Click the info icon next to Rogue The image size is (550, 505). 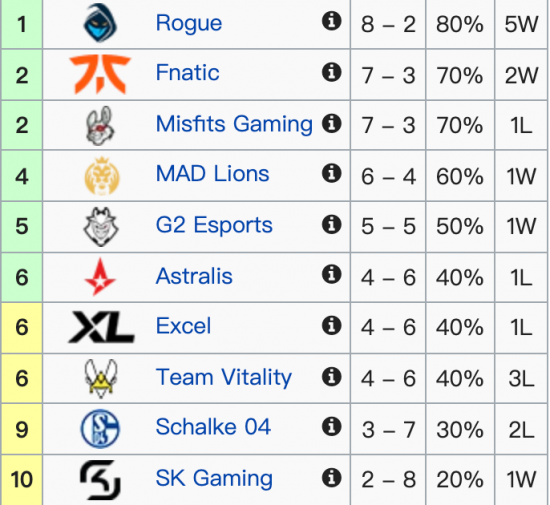[331, 21]
